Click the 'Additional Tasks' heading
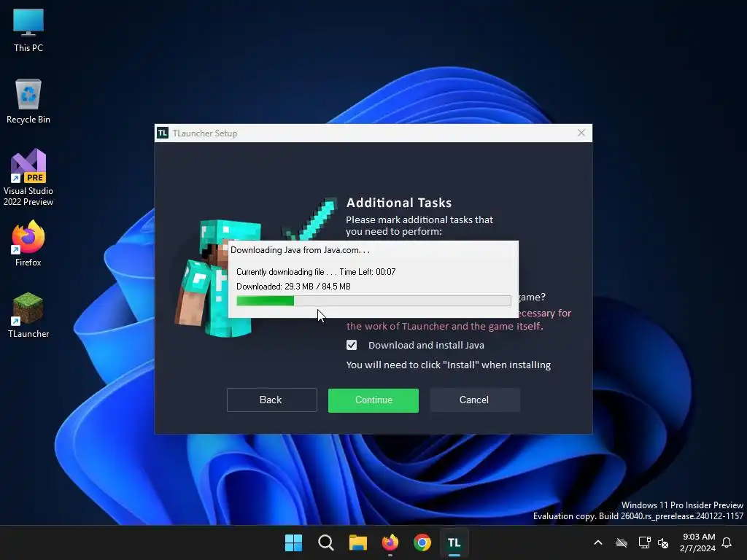This screenshot has width=747, height=560. tap(399, 203)
